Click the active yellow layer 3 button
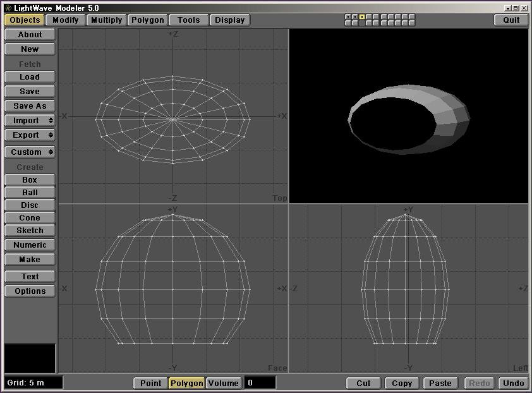 click(362, 16)
